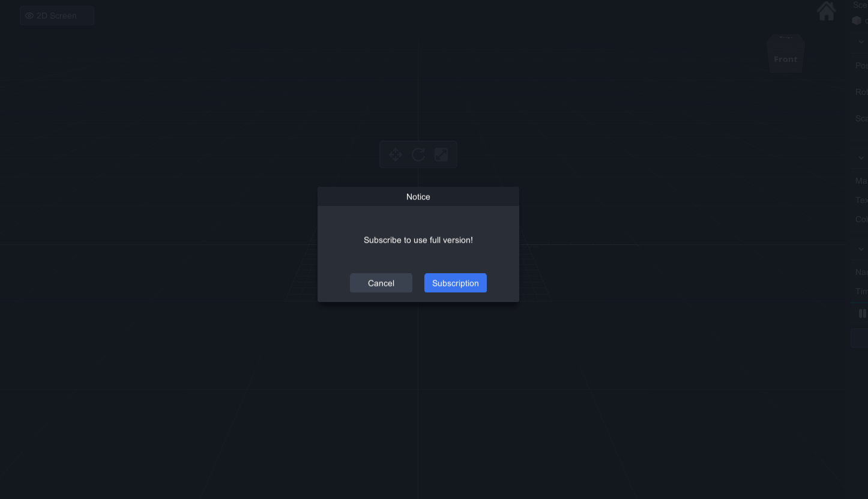Select the Rotate gizmo tool icon
This screenshot has height=499, width=868.
tap(418, 155)
